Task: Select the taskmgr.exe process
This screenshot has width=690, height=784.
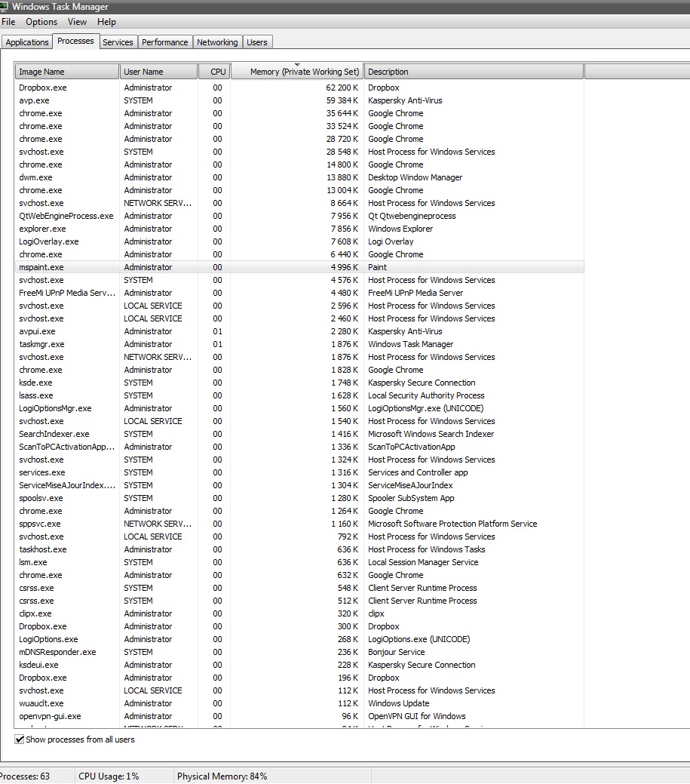Action: coord(299,345)
